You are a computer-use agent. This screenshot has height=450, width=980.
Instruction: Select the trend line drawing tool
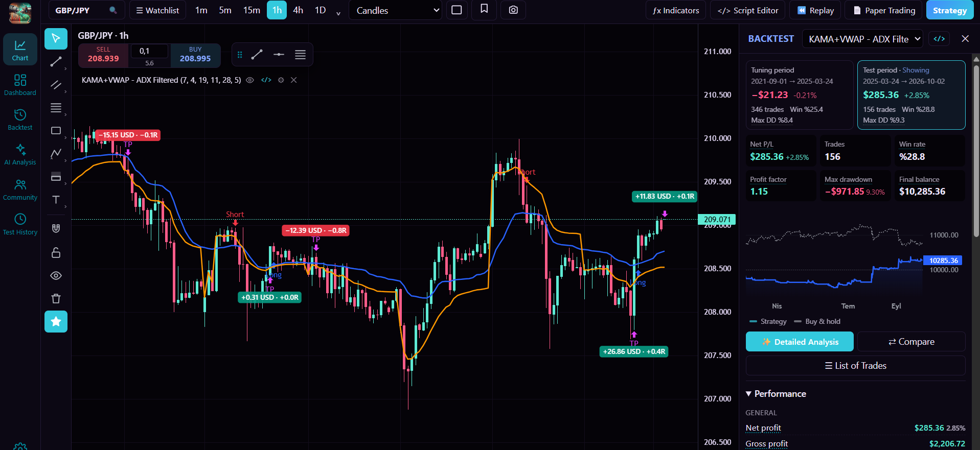(56, 62)
